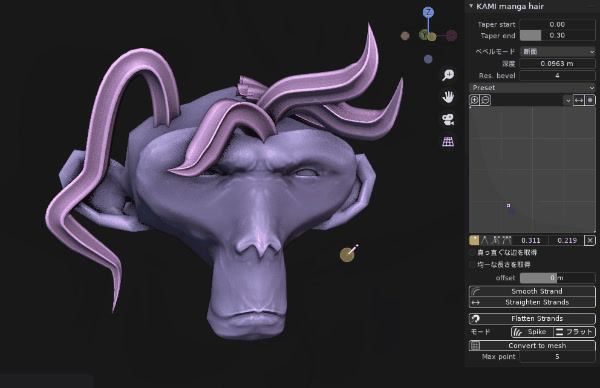
Task: Toggle the camera view icon
Action: pos(448,120)
